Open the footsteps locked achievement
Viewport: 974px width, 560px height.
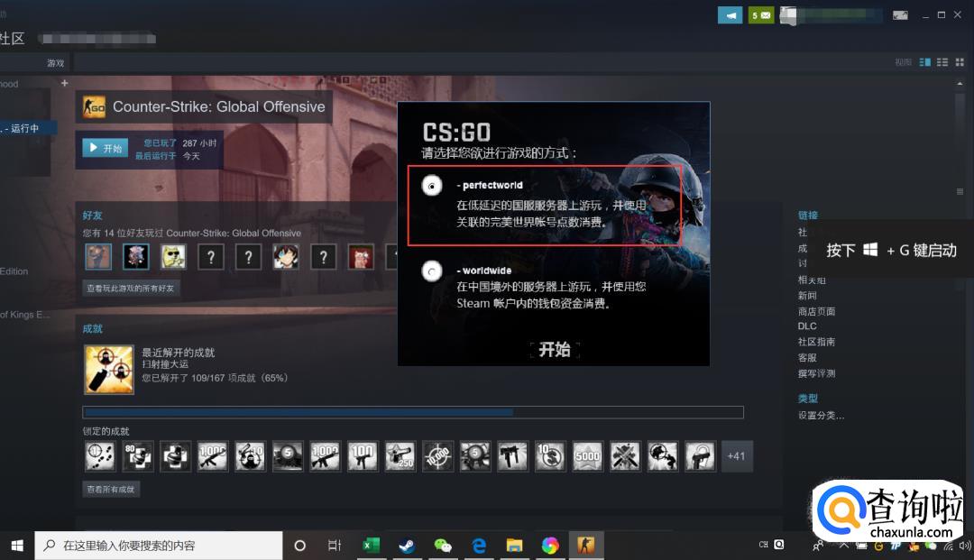click(100, 456)
